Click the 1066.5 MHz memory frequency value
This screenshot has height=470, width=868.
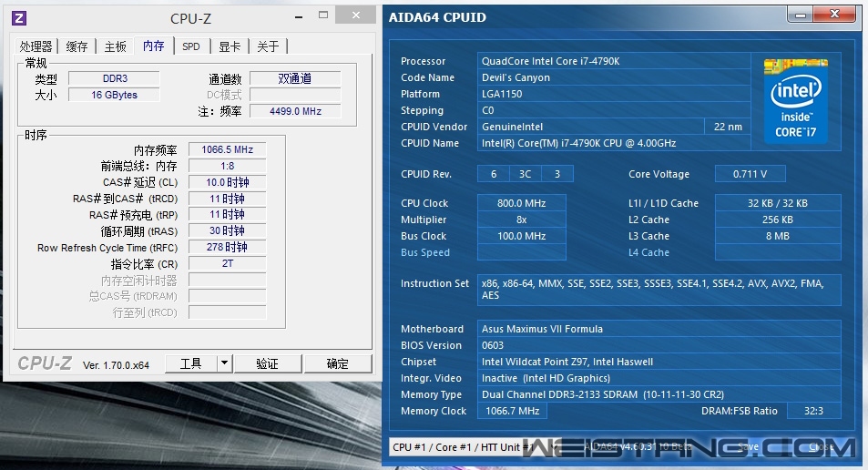coord(227,149)
